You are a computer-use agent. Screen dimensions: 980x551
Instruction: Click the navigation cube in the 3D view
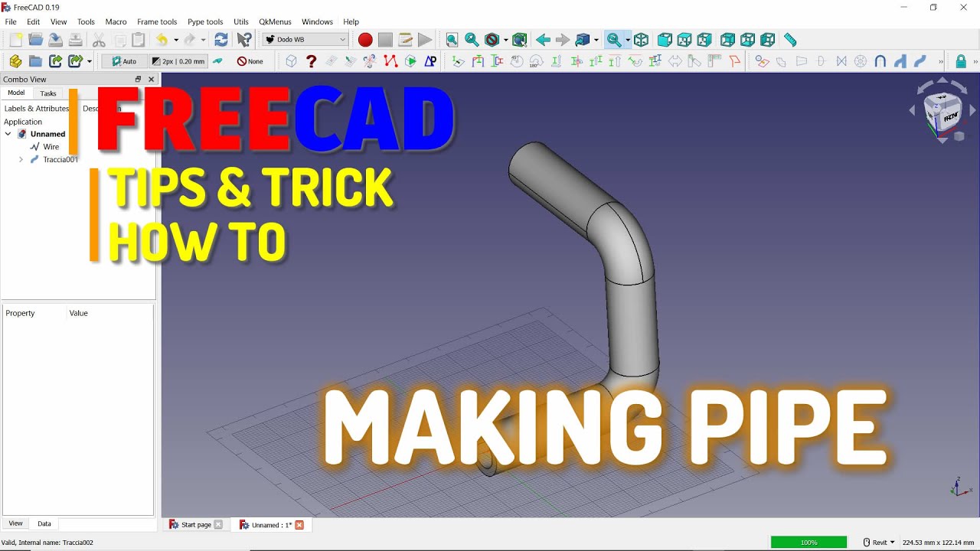click(942, 112)
